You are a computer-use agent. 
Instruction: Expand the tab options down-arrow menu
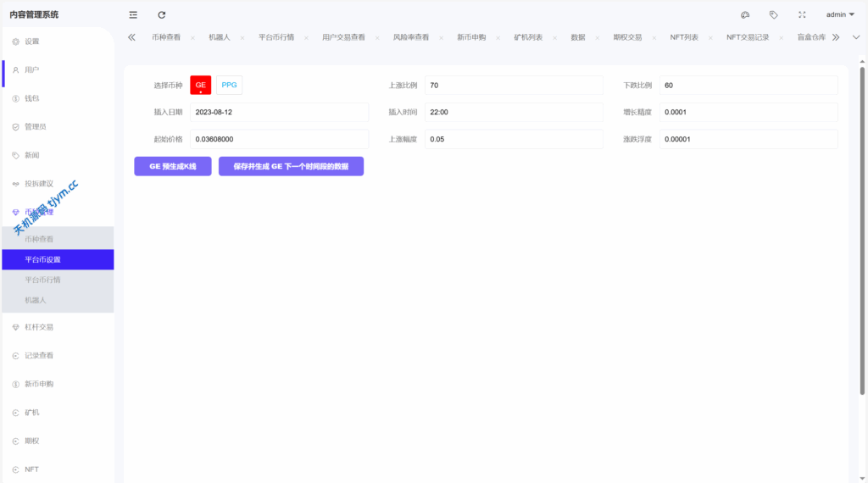855,37
